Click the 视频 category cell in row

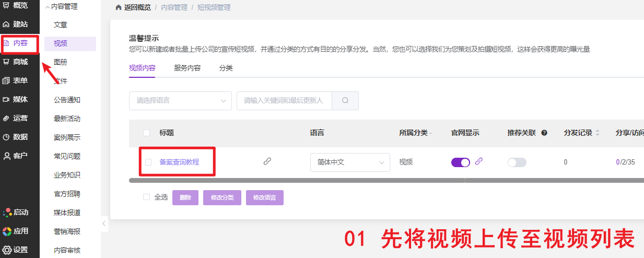point(406,162)
